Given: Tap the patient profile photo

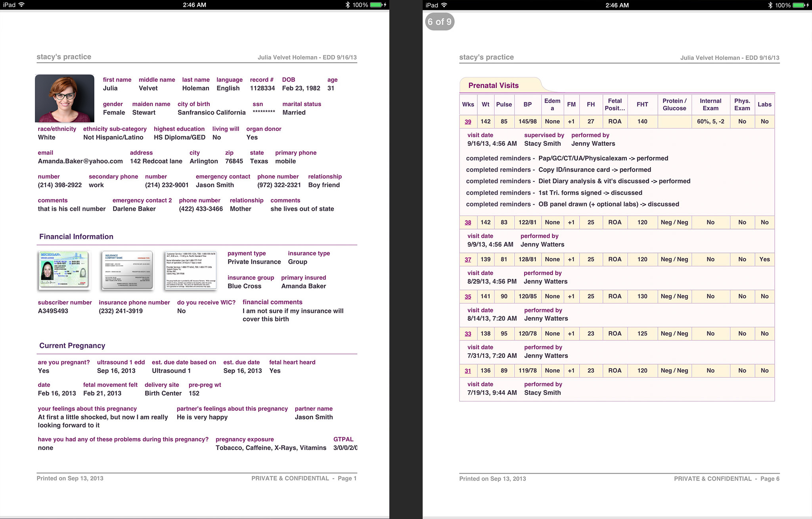Looking at the screenshot, I should (x=65, y=98).
